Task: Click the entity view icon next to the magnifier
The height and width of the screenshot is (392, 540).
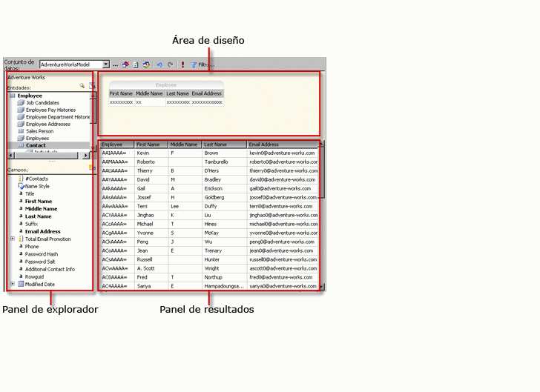Action: click(92, 85)
